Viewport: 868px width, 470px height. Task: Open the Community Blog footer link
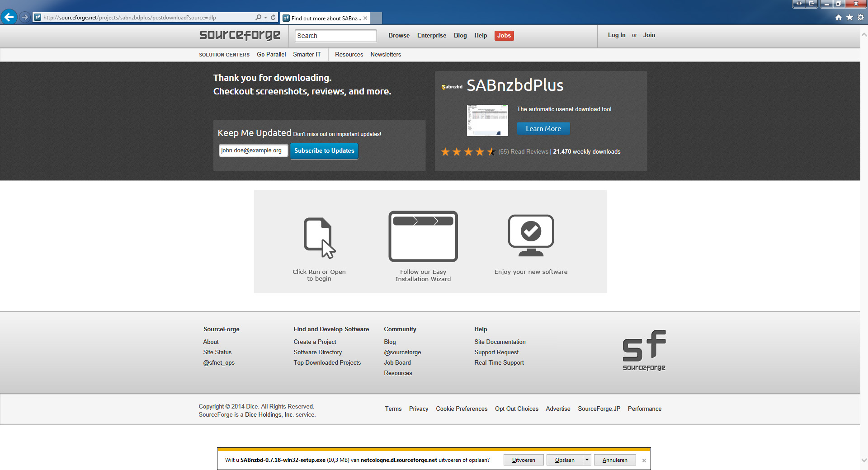click(390, 342)
